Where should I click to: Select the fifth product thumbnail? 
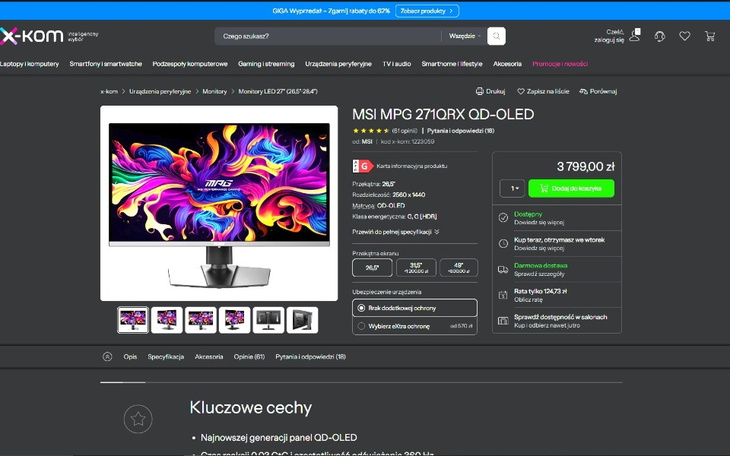pos(269,320)
